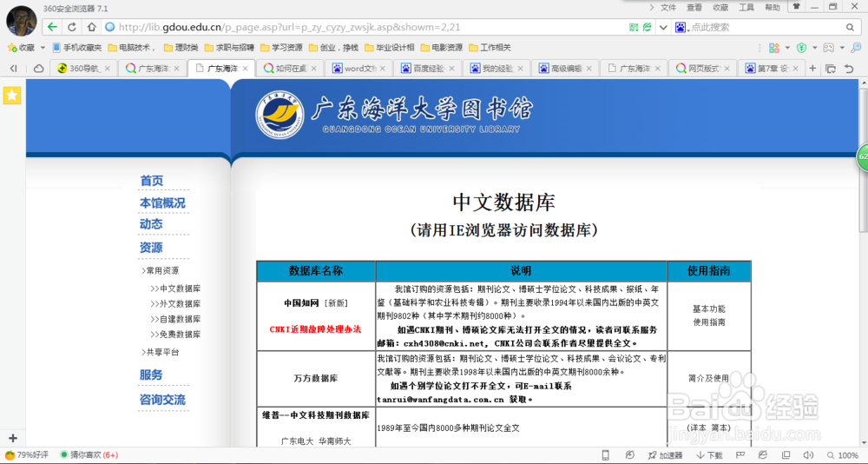868x464 pixels.
Task: Close the 360导航 tab
Action: (x=108, y=69)
